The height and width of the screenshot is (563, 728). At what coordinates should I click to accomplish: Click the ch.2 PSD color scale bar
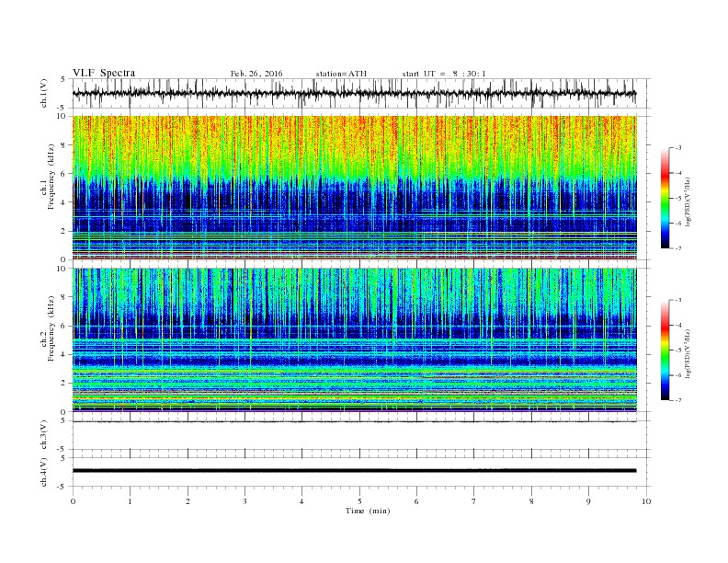tap(665, 350)
